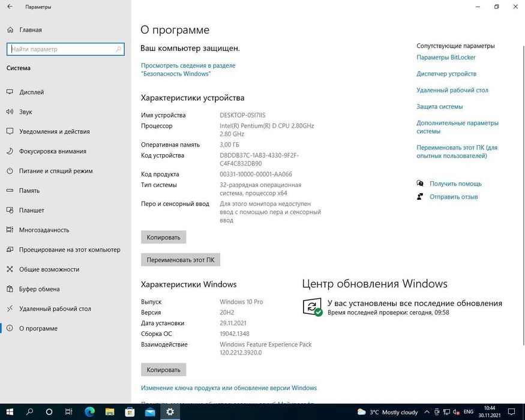Go back using the arrow icon
The image size is (525, 420).
[x=10, y=7]
